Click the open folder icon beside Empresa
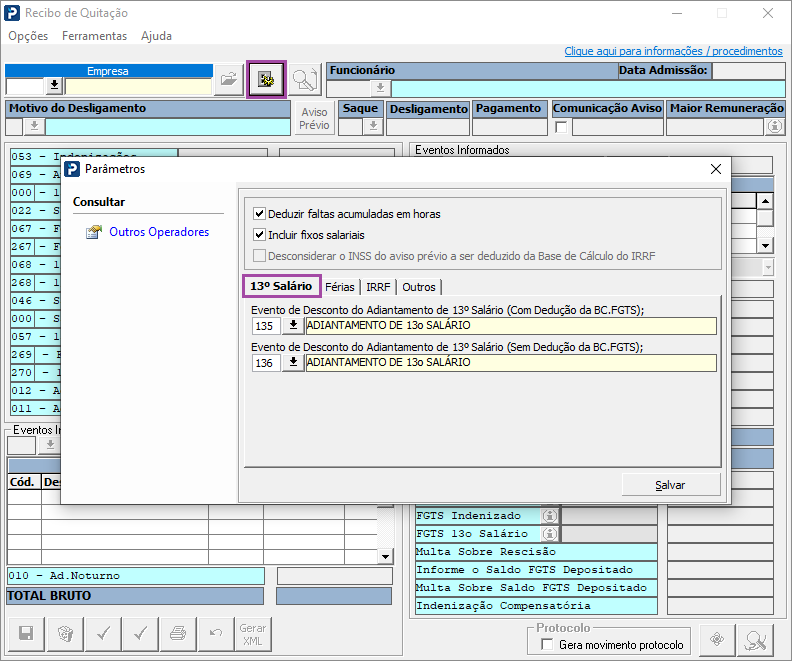 tap(228, 79)
